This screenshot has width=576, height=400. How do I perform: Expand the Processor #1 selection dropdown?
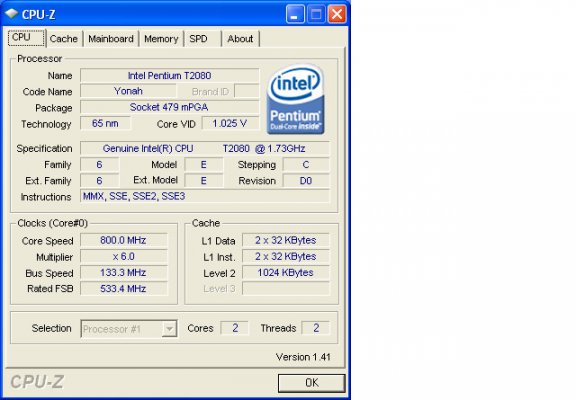129,329
